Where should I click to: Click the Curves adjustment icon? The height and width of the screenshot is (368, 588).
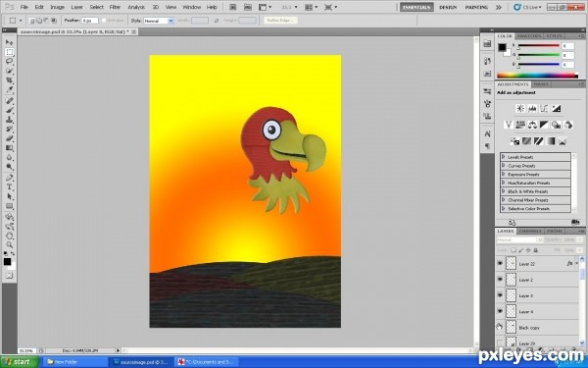tap(544, 109)
